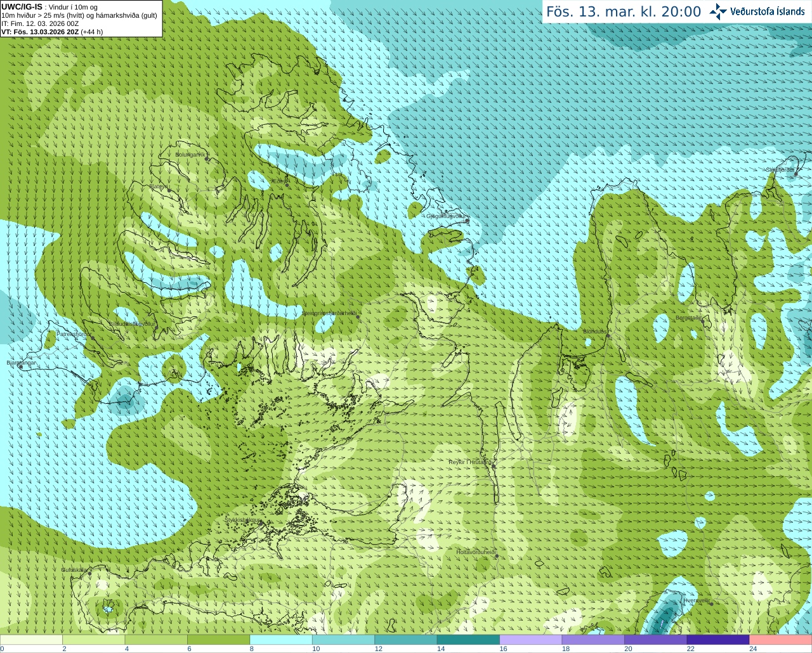Click the legend scale number 8
Viewport: 812px width, 653px height.
pos(252,649)
